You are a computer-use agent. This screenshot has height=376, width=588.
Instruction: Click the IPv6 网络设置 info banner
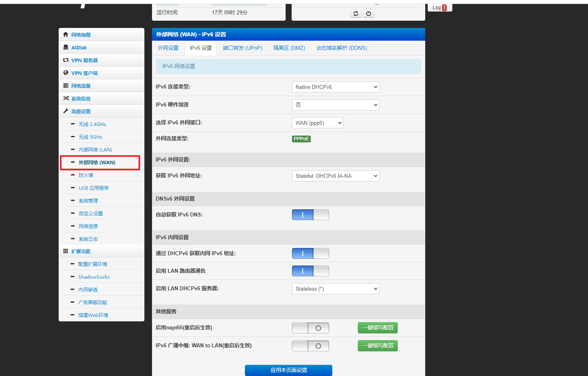pos(288,66)
